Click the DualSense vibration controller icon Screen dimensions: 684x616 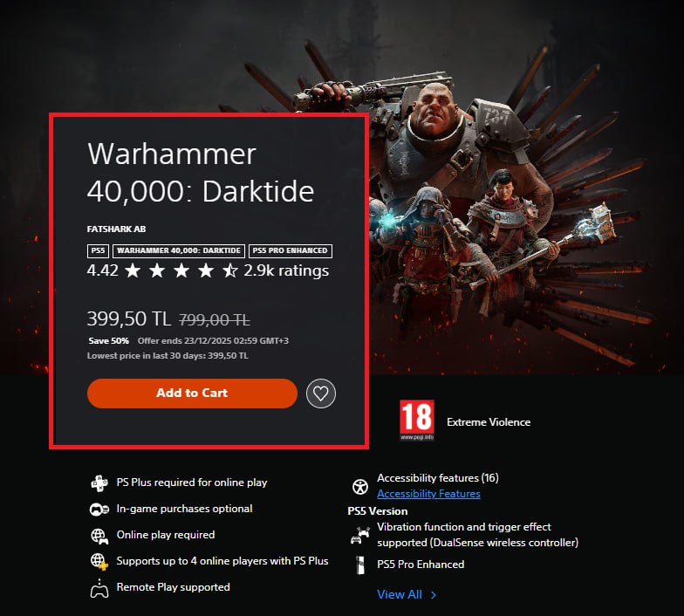[360, 536]
